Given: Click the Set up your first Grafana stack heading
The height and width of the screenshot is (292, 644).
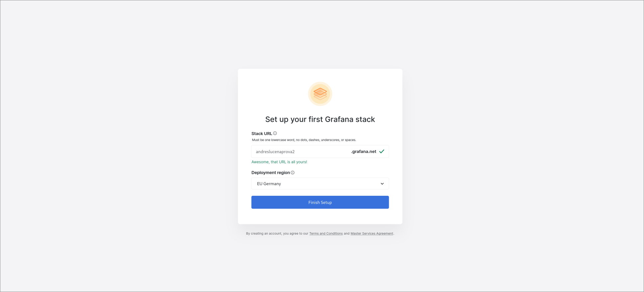Looking at the screenshot, I should [320, 119].
